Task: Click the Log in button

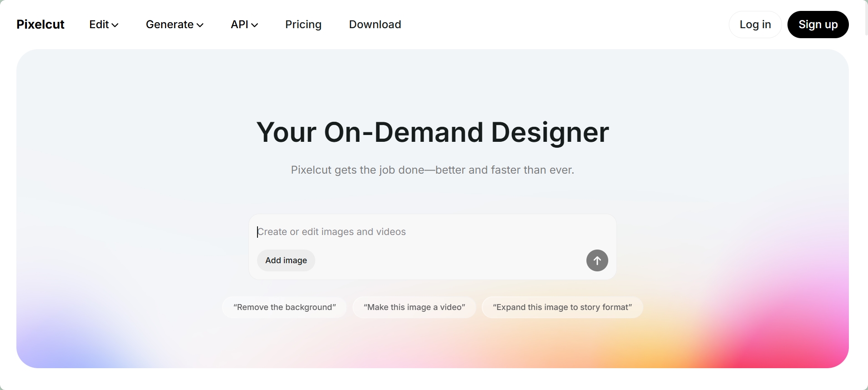Action: [755, 25]
